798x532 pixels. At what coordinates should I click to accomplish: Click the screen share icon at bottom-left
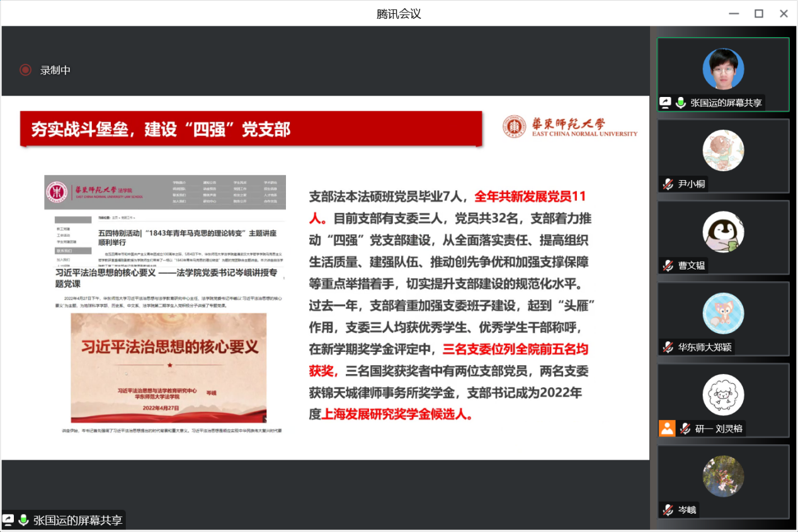[8, 520]
